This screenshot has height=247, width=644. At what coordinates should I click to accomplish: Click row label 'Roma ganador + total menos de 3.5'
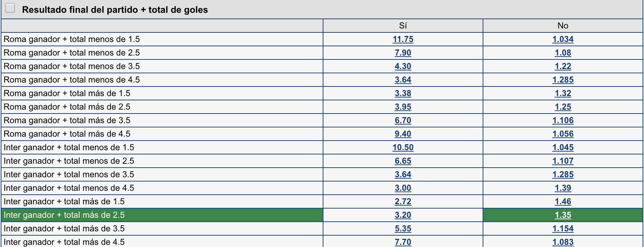(x=72, y=66)
